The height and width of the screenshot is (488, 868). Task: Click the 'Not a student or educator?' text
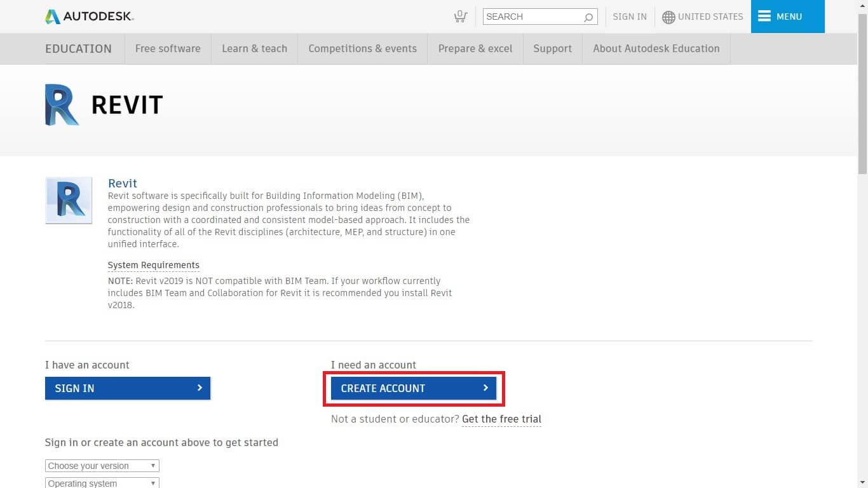395,419
